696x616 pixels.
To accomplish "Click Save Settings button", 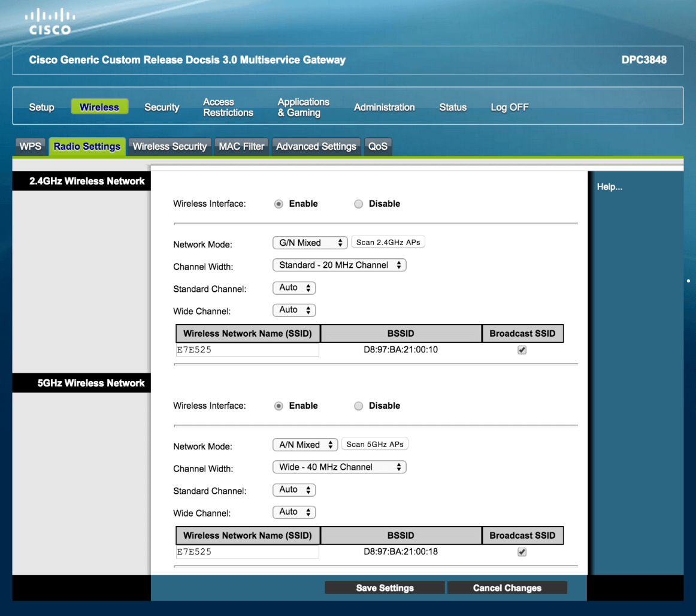I will click(385, 588).
